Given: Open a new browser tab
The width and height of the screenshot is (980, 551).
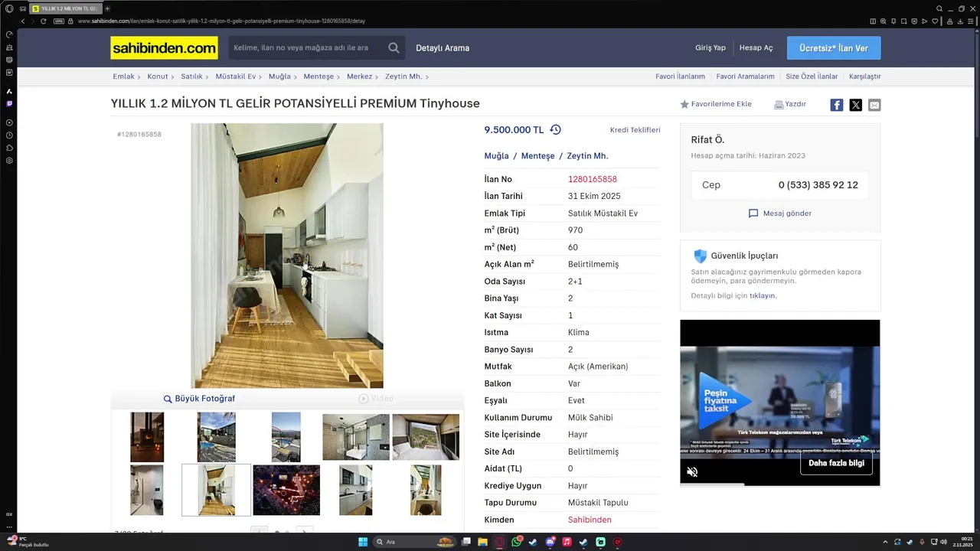Looking at the screenshot, I should 107,8.
